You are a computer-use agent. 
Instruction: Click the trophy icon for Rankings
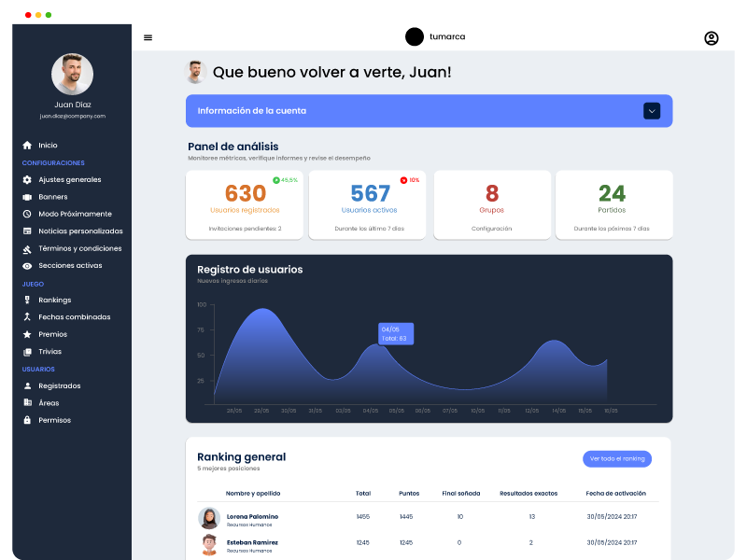pos(27,300)
